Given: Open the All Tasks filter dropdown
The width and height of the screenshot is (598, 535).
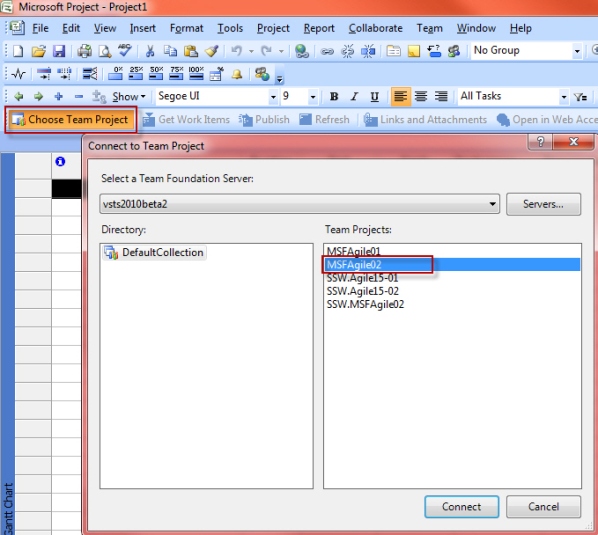Looking at the screenshot, I should point(564,97).
